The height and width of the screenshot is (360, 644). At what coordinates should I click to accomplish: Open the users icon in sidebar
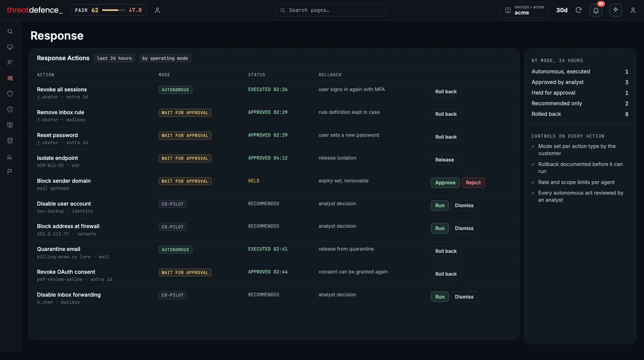[10, 62]
